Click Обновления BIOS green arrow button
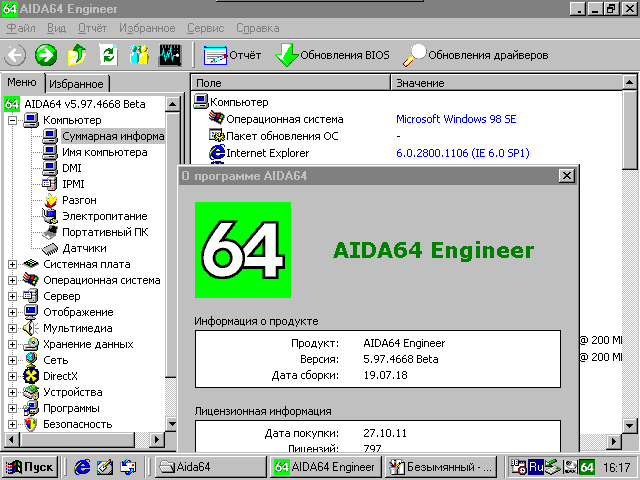The width and height of the screenshot is (640, 480). tap(331, 55)
